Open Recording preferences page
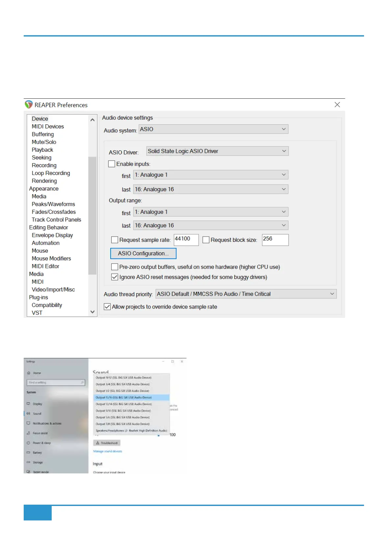Viewport: 392px width, 554px height. [44, 165]
